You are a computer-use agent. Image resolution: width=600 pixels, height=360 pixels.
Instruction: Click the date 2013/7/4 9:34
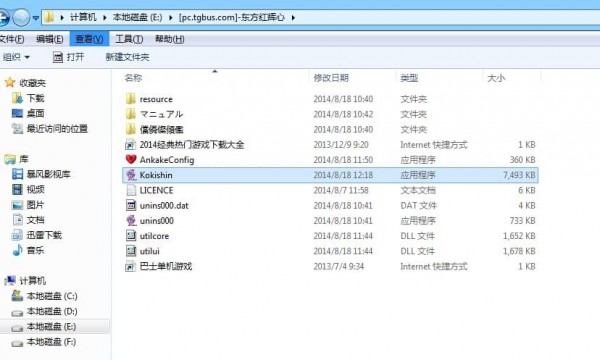click(339, 266)
